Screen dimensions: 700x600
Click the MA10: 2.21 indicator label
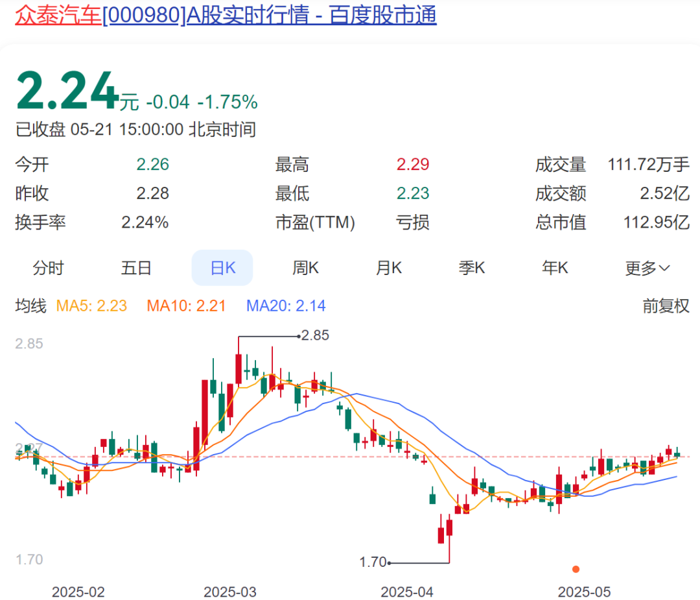click(x=186, y=306)
